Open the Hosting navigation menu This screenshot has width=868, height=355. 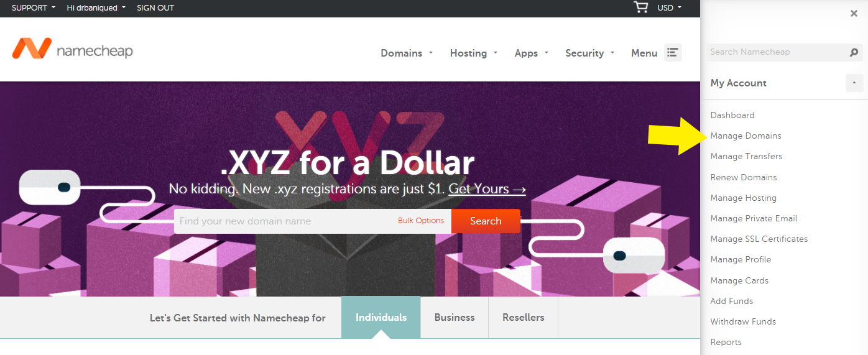[474, 53]
